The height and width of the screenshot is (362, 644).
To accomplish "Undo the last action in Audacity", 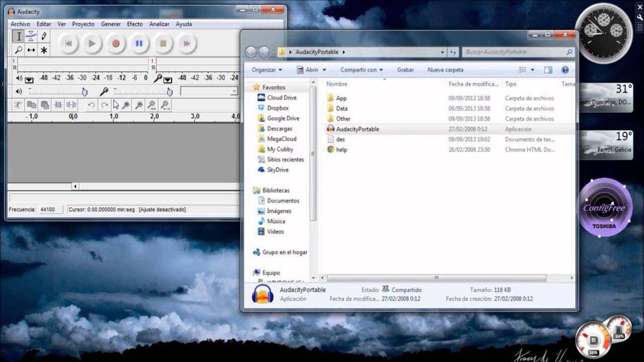I will coord(91,105).
